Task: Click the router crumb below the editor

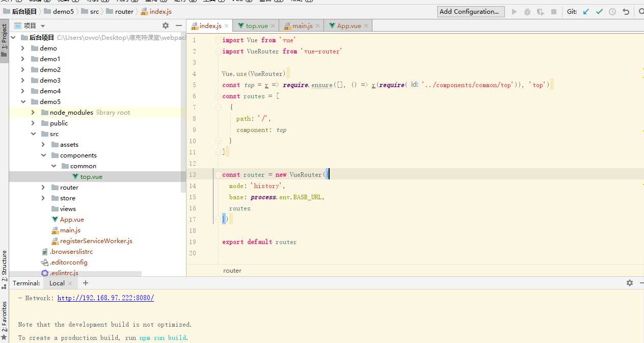Action: pos(232,271)
